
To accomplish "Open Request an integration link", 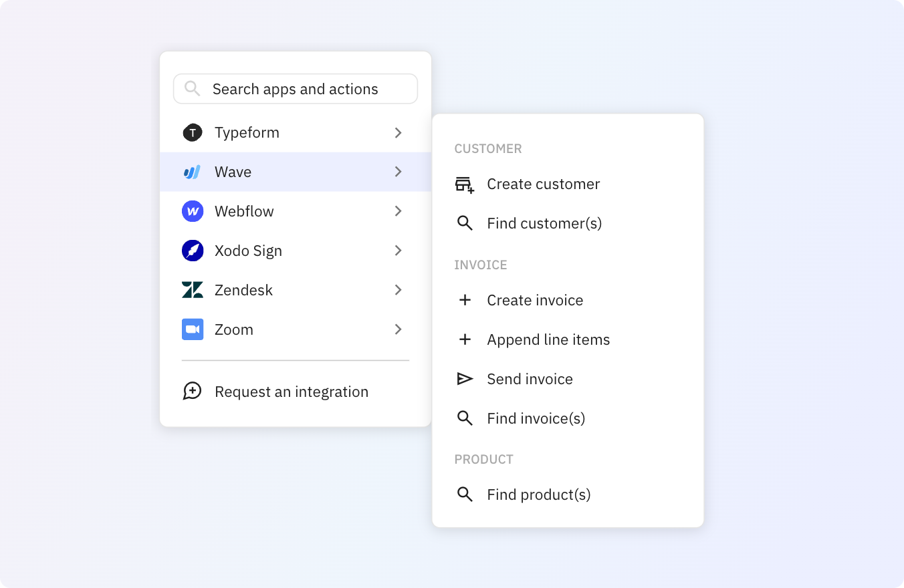I will [x=296, y=392].
